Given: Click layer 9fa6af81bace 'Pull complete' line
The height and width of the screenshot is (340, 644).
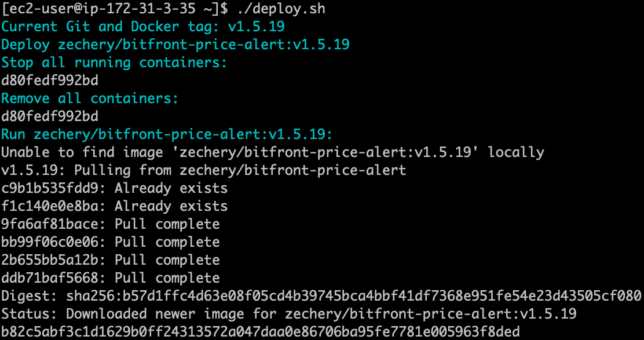Looking at the screenshot, I should (x=110, y=224).
